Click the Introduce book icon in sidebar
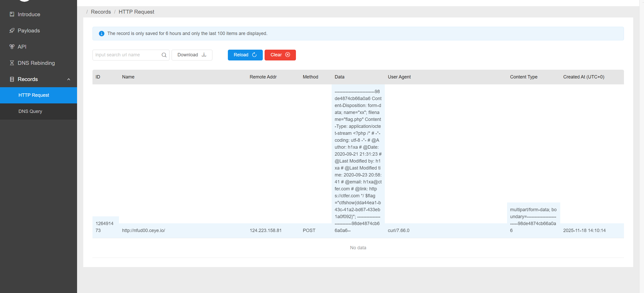644x293 pixels. pyautogui.click(x=12, y=14)
